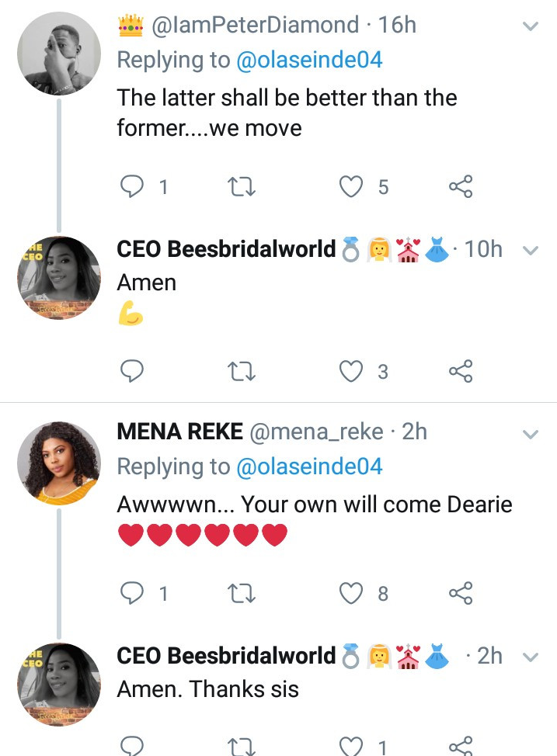Reply to the 10h 'Amen' tweet
The width and height of the screenshot is (557, 756).
[x=133, y=372]
